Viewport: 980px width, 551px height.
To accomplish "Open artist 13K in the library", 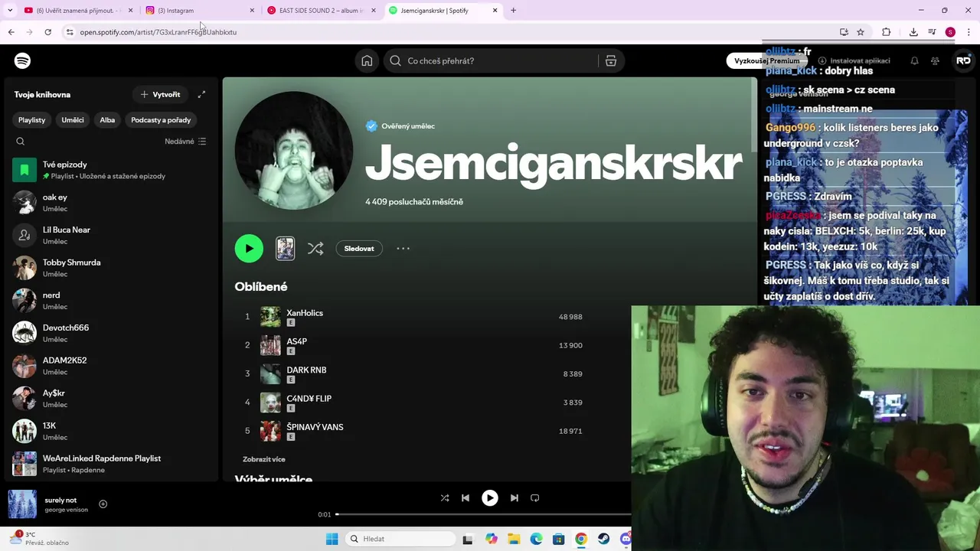I will (112, 431).
